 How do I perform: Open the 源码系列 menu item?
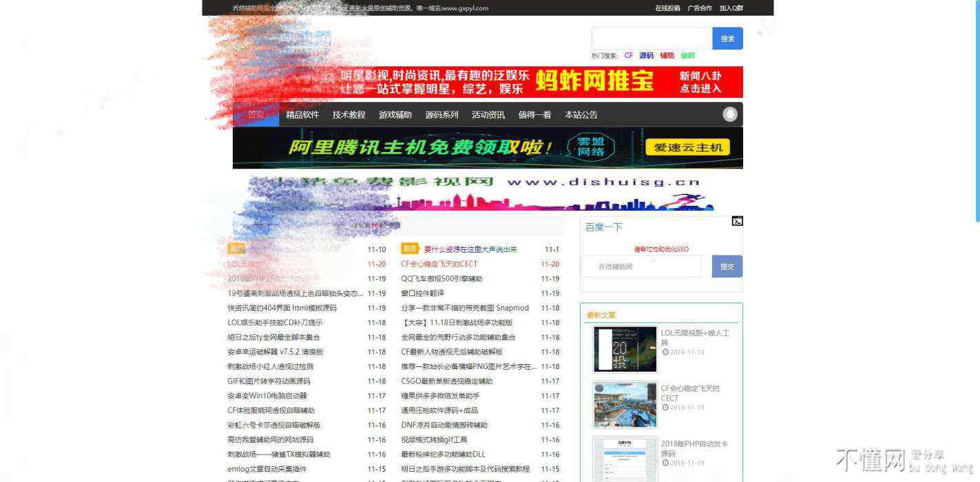coord(441,115)
